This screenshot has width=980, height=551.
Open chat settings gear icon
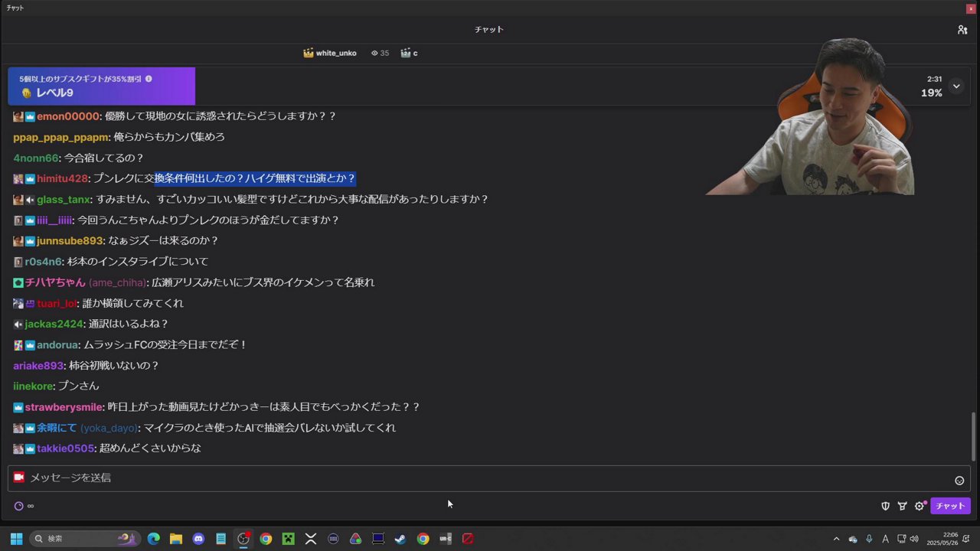click(920, 506)
